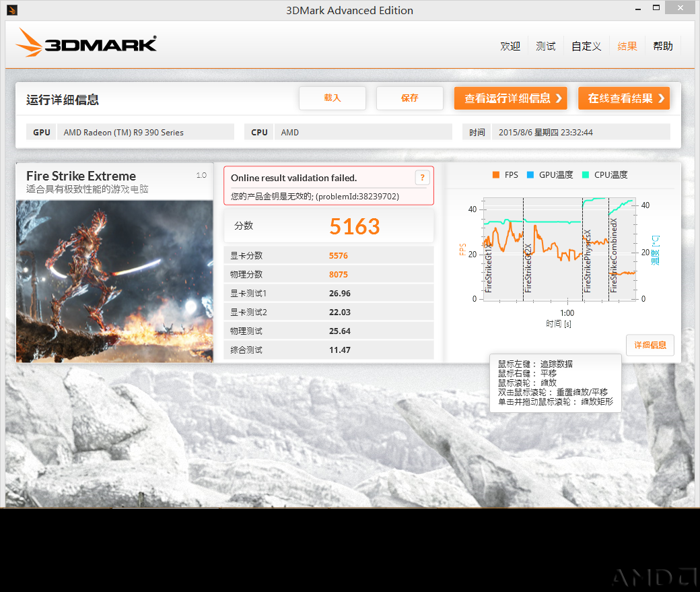Click the Fire Strike Extreme title
Viewport: 700px width, 592px height.
81,176
